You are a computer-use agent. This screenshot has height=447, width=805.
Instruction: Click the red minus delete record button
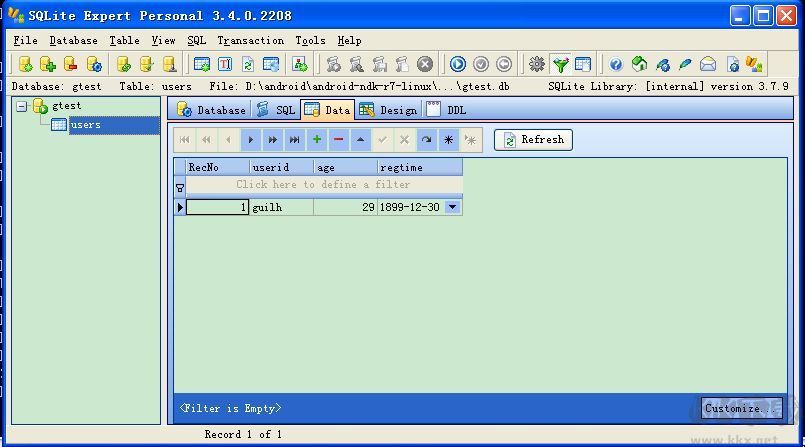[338, 140]
